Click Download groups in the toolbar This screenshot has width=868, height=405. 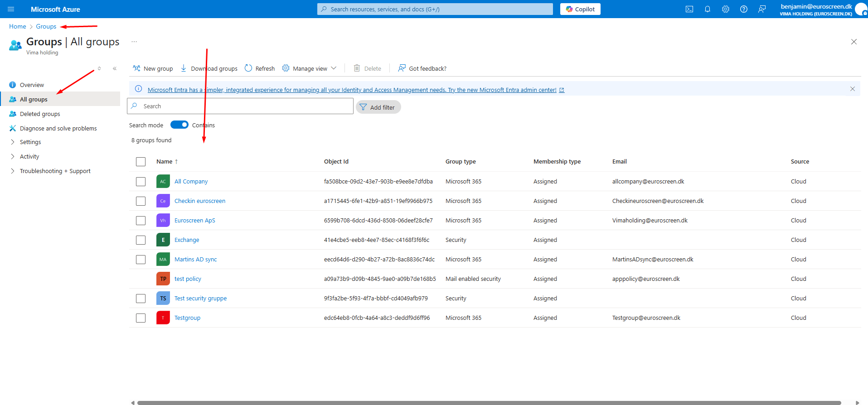tap(209, 68)
